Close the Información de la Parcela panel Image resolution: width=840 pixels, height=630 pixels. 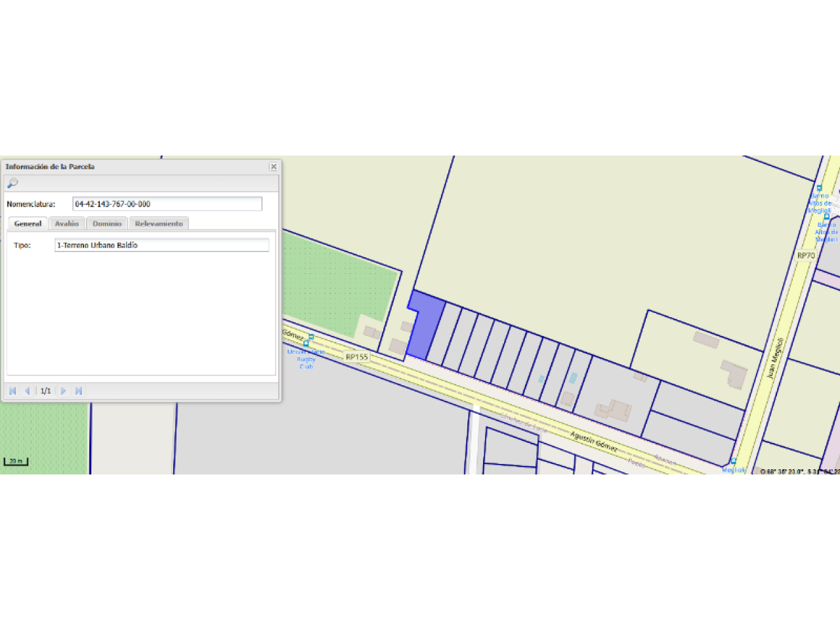click(274, 167)
